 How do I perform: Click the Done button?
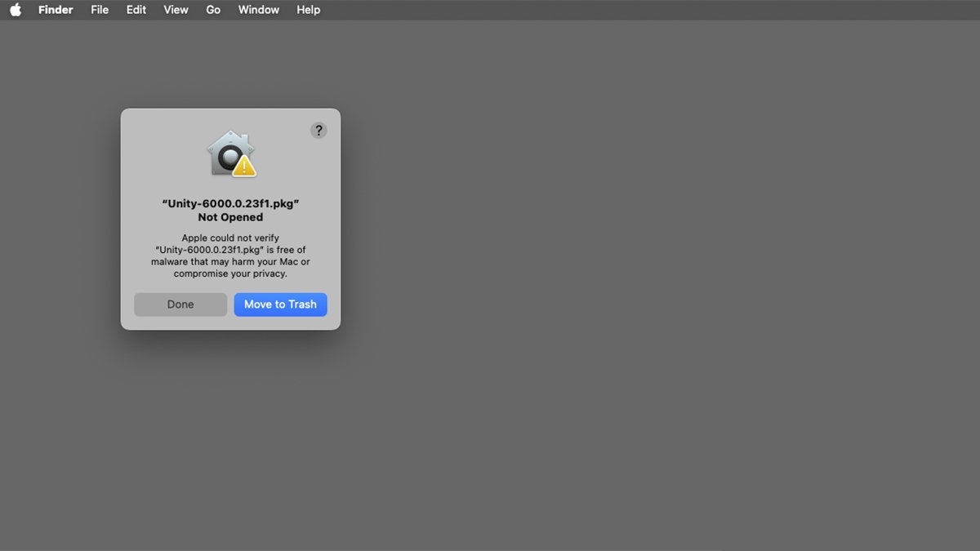coord(180,304)
